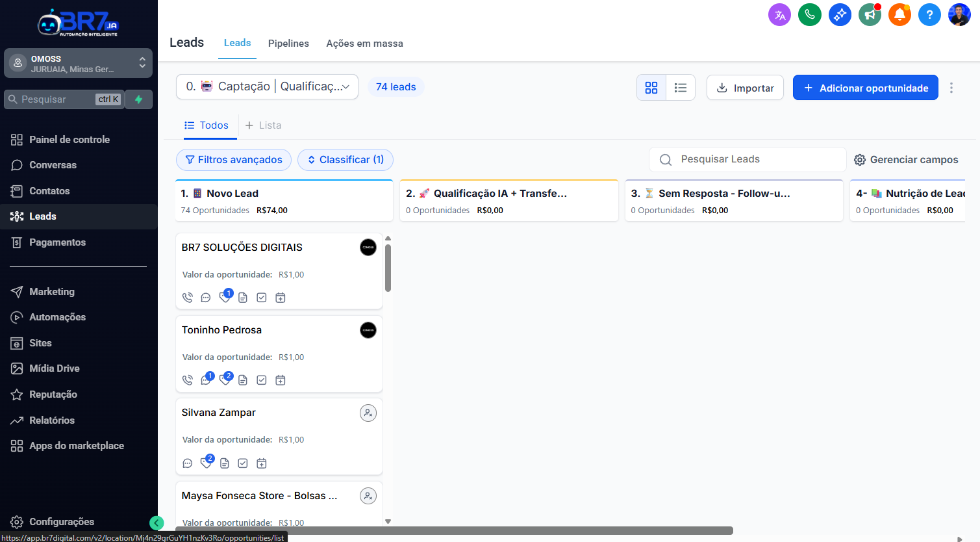Click the Importar button
This screenshot has width=980, height=542.
click(745, 88)
